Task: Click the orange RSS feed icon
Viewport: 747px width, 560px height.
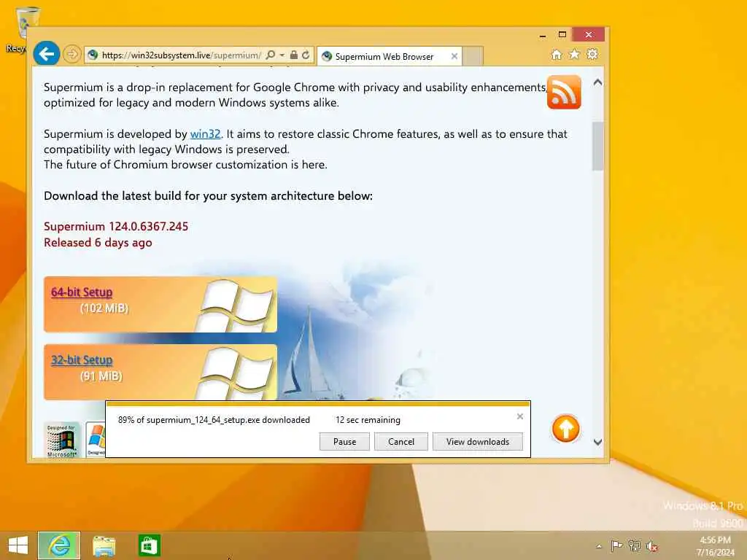Action: (x=564, y=92)
